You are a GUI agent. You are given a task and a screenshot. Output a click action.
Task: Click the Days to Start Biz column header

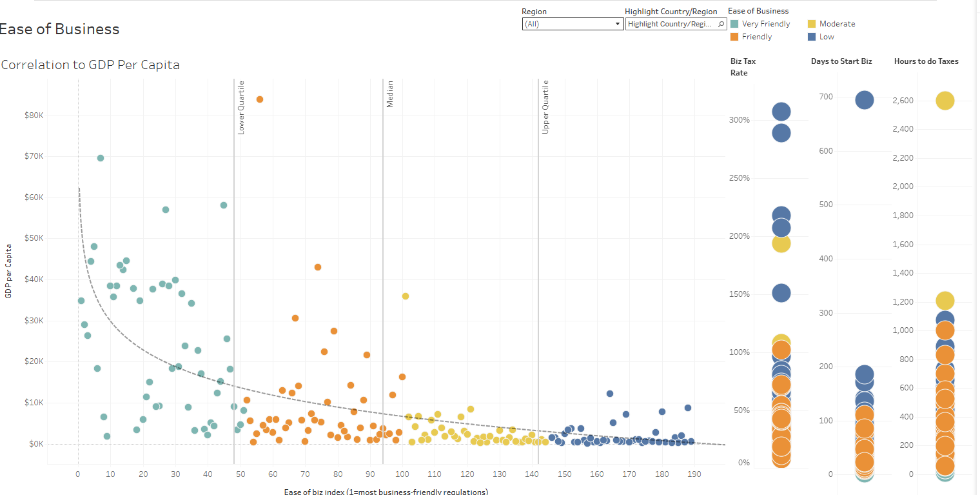[841, 61]
